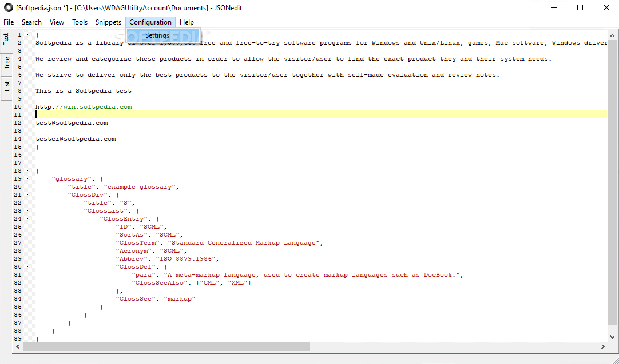The width and height of the screenshot is (619, 364).
Task: Minimize the JSONedit window
Action: tap(554, 7)
